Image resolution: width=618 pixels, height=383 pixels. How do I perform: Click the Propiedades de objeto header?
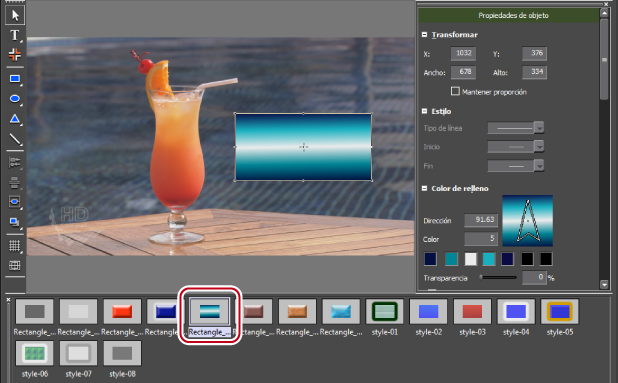point(508,15)
